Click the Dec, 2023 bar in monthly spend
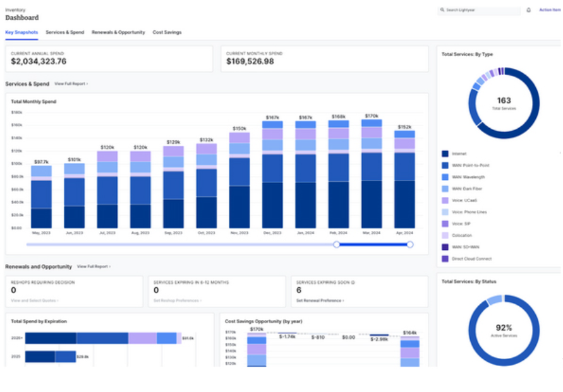563x392 pixels. coord(272,175)
